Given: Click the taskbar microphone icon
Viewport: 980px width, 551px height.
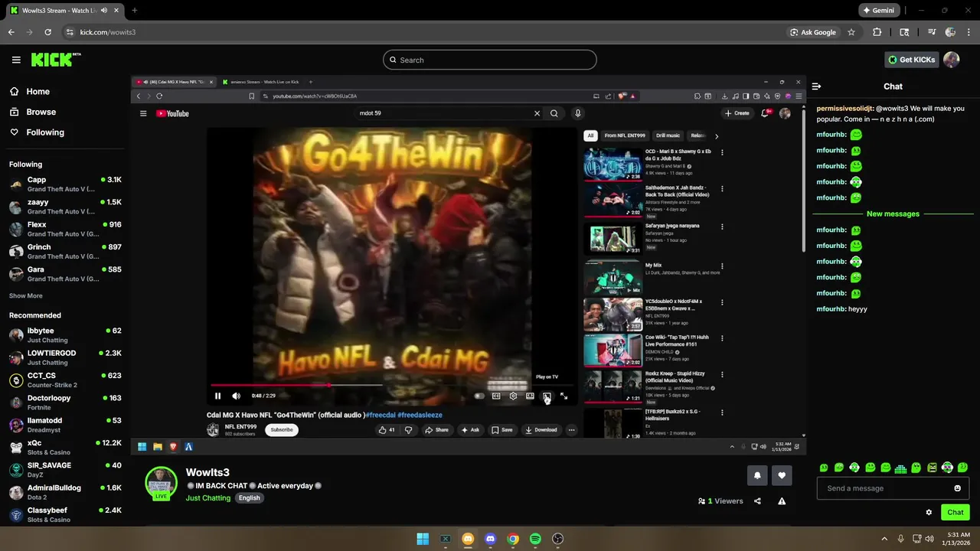Looking at the screenshot, I should click(x=900, y=539).
